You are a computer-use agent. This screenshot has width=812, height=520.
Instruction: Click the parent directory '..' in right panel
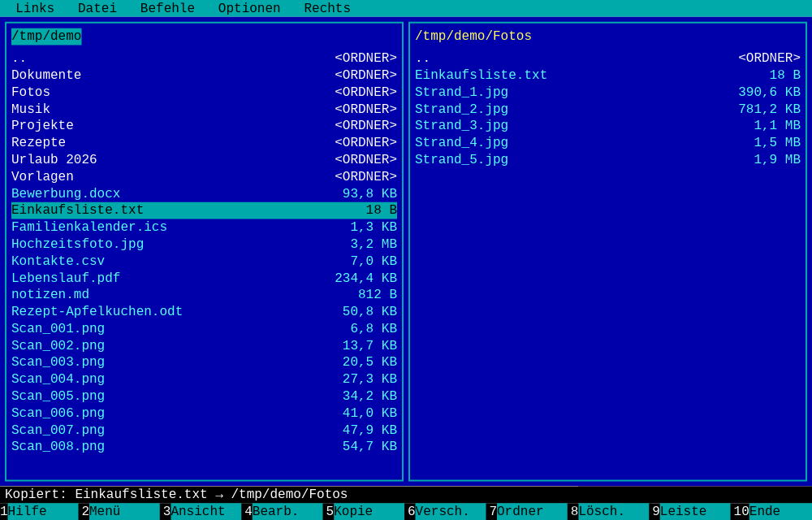click(607, 58)
